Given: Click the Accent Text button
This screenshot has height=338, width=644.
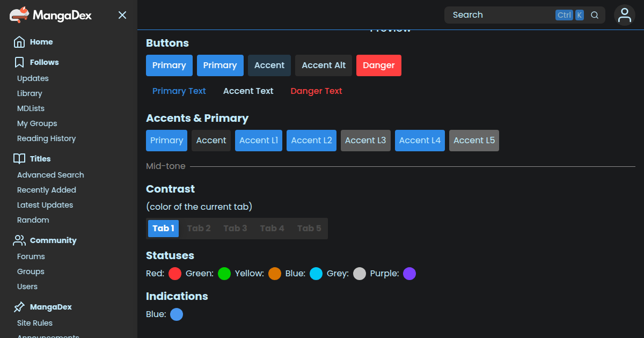Looking at the screenshot, I should point(248,91).
